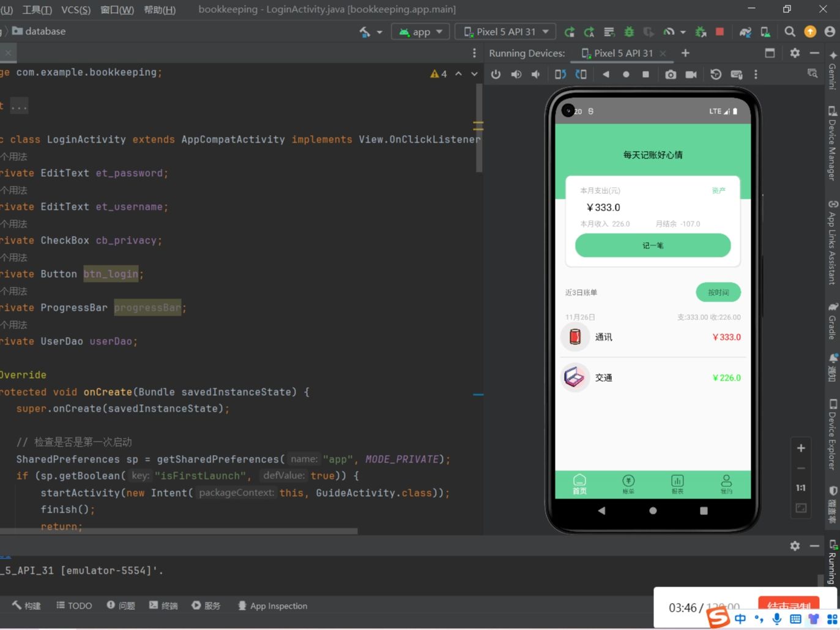
Task: Tap the phone's Android recents navigation button
Action: [x=704, y=510]
